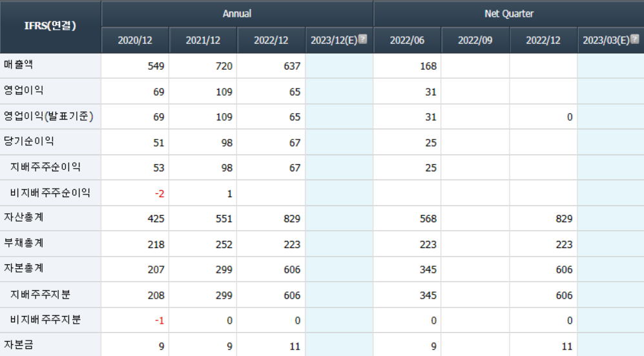Screen dimensions: 644x356
Task: Click the help icon beside 2023/12(E)
Action: [x=362, y=39]
